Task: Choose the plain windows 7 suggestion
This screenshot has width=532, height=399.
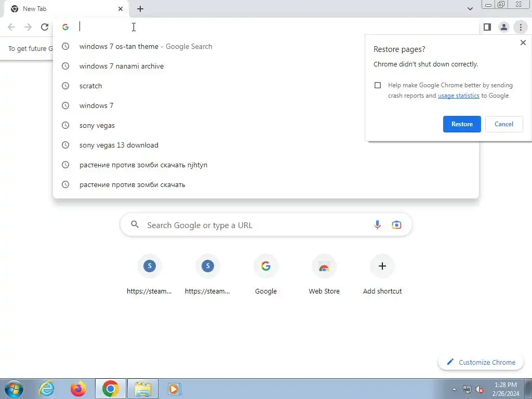Action: point(266,105)
